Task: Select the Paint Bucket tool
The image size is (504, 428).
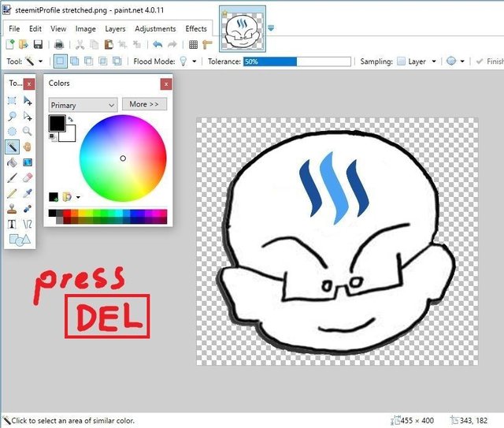Action: (12, 162)
